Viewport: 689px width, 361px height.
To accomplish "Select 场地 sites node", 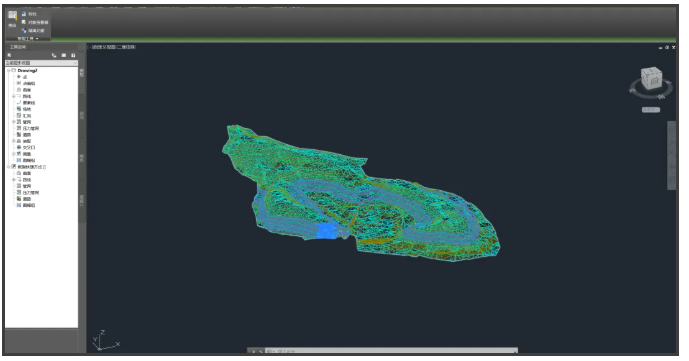I will pyautogui.click(x=27, y=109).
